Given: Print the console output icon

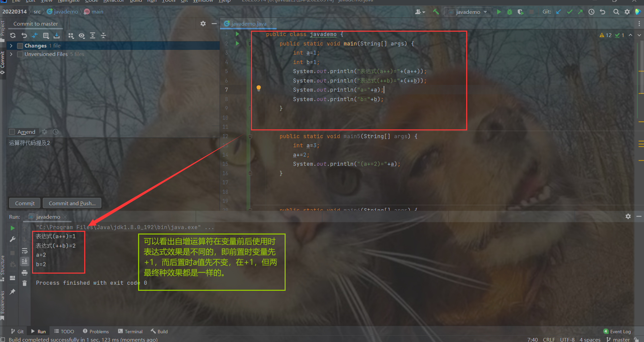Looking at the screenshot, I should 25,273.
